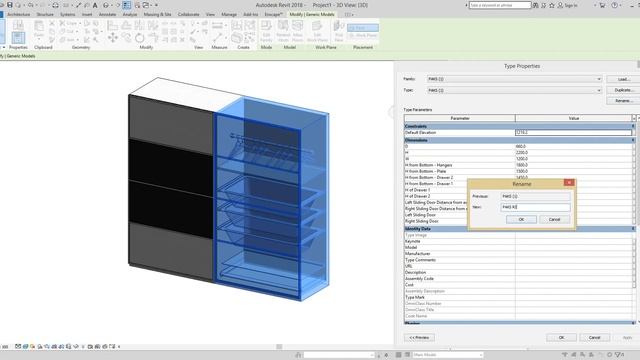This screenshot has height=360, width=640.
Task: Open the Family dropdown in Type Properties
Action: click(x=514, y=79)
